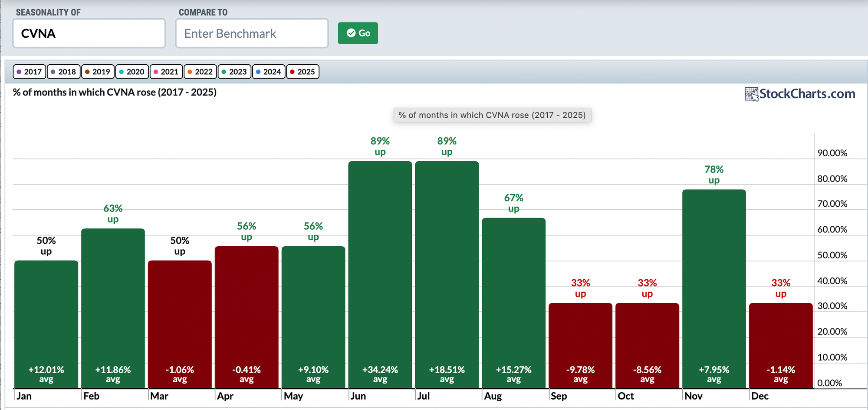Select the November 78% up bar
The width and height of the screenshot is (868, 410).
714,289
